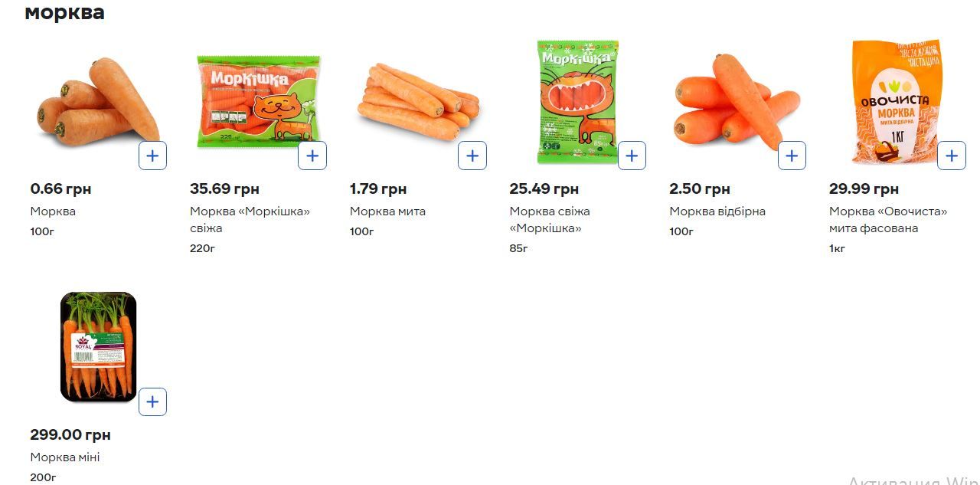Open the Морква 0.66 грн product image

(96, 102)
